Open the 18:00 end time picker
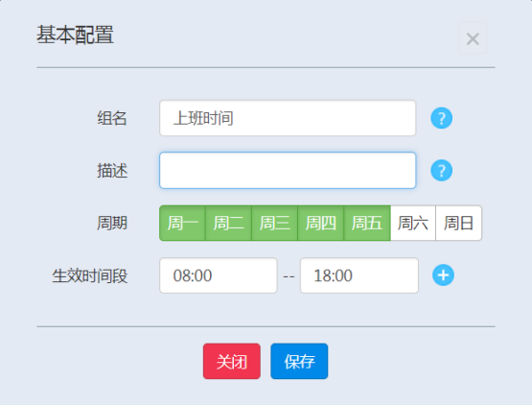The image size is (532, 405). click(x=359, y=275)
